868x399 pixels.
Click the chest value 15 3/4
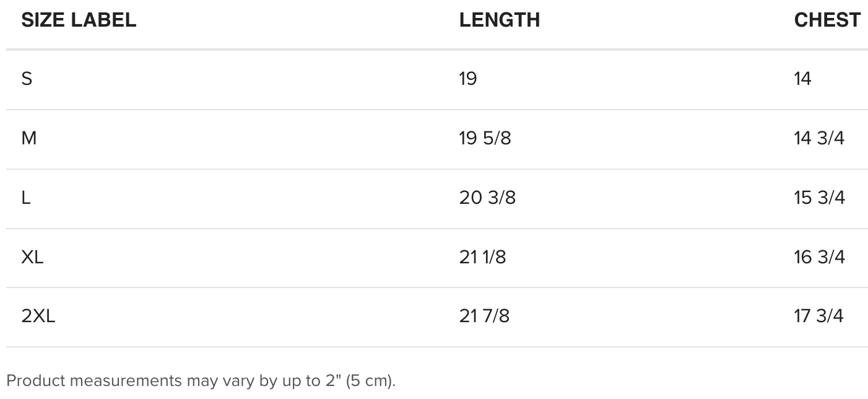(x=819, y=198)
